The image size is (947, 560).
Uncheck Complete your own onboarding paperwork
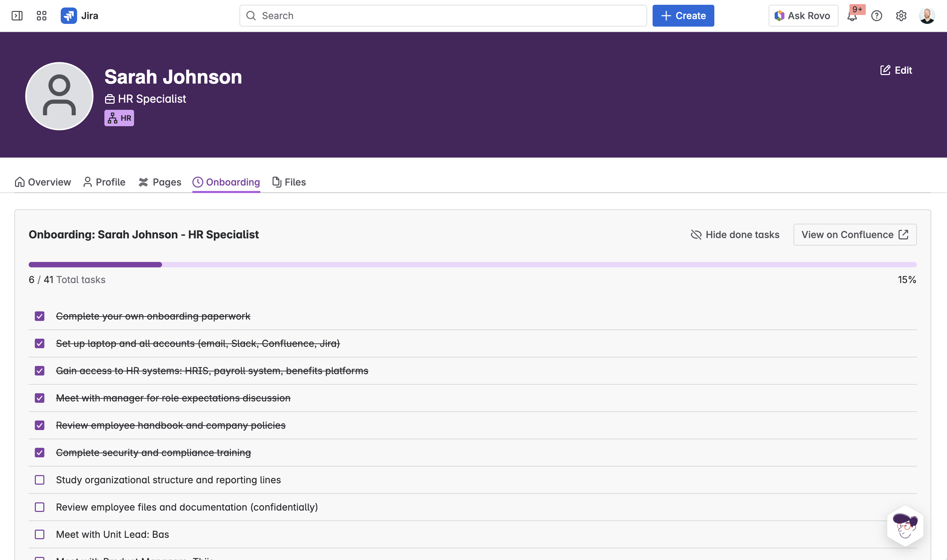pos(40,316)
